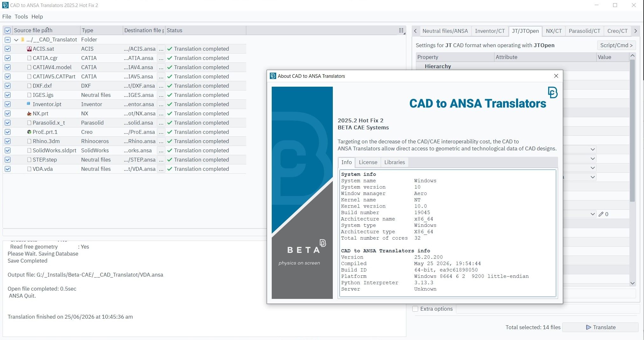The image size is (644, 340).
Task: Uncheck the DXF.dxf checkbox
Action: (8, 86)
